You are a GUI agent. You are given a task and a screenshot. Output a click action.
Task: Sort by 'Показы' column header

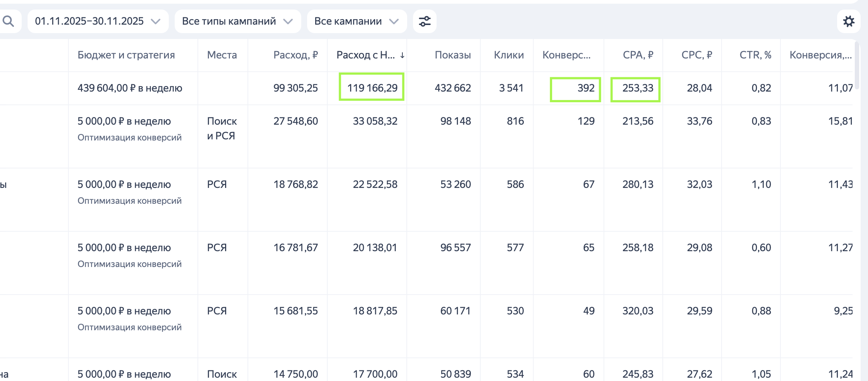(x=452, y=55)
